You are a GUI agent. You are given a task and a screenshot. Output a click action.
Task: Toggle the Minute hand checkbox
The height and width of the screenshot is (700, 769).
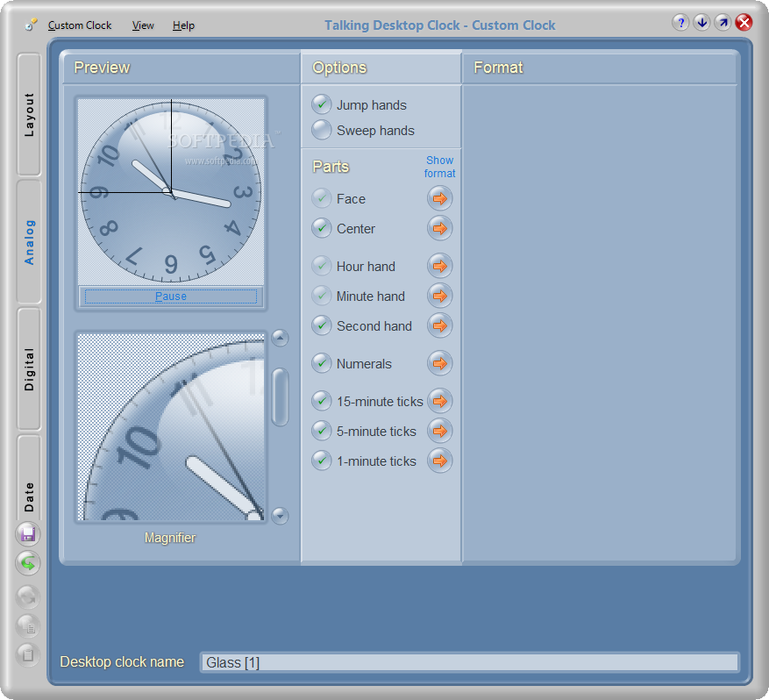coord(322,296)
